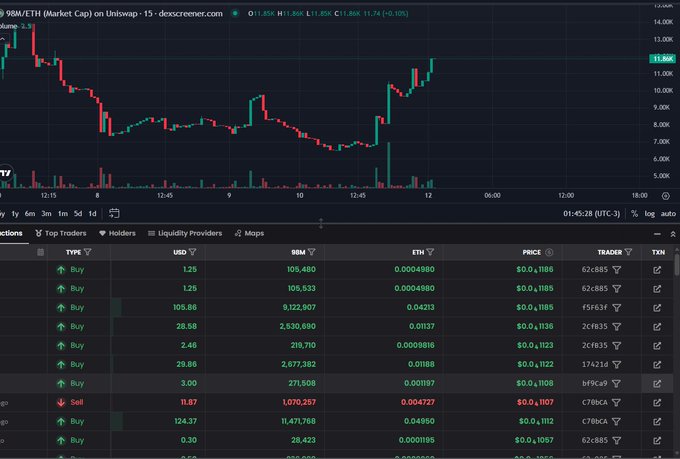Viewport: 680px width, 459px height.
Task: Set chart range to 1d
Action: tap(92, 213)
